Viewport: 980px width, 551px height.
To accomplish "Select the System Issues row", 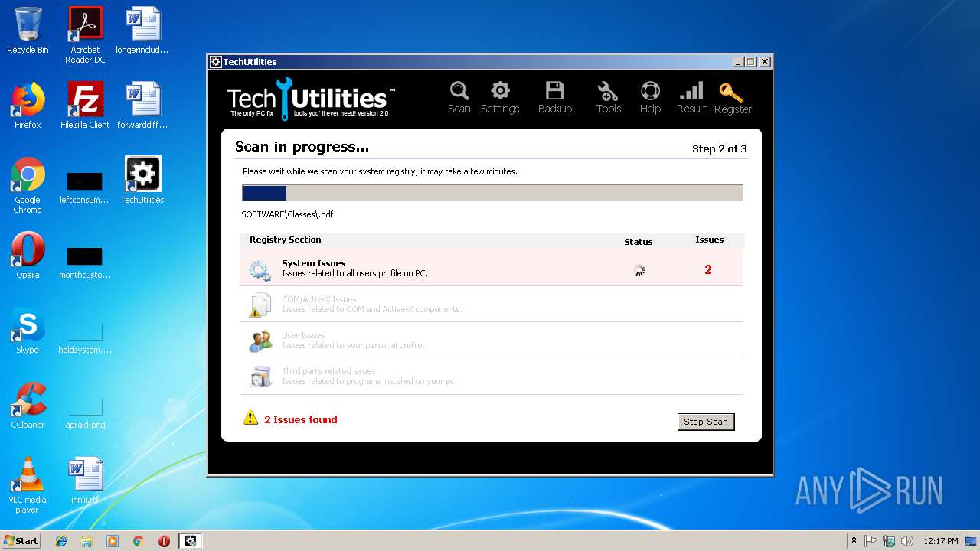I will tap(491, 268).
